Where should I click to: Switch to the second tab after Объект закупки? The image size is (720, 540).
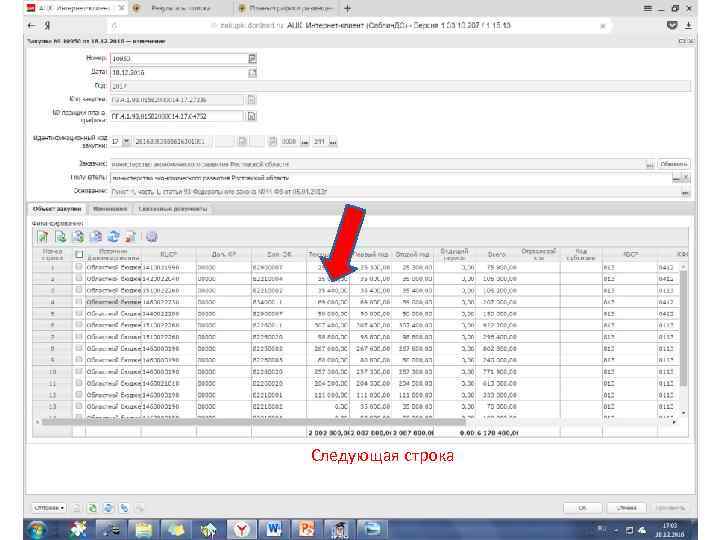point(110,209)
